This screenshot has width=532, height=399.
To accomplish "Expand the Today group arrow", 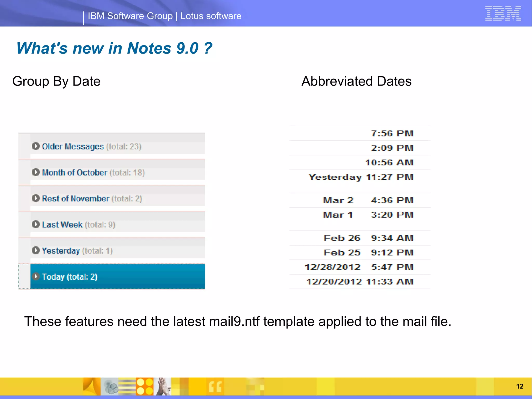I will tap(36, 276).
